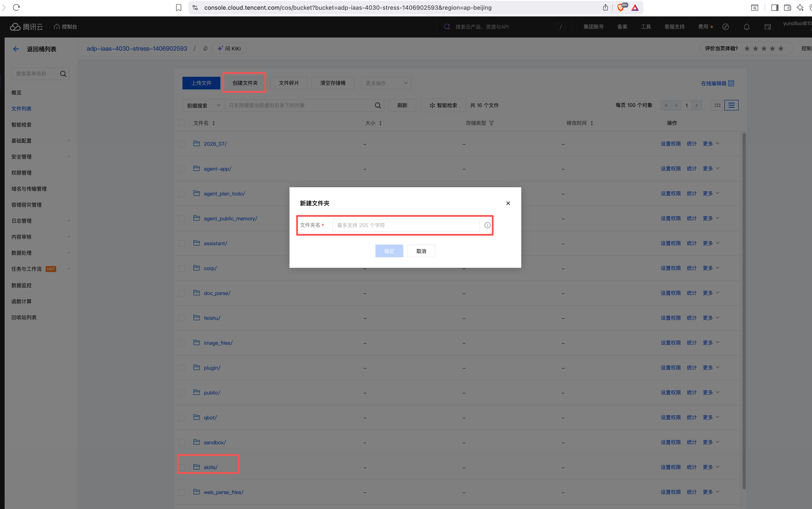Open Brave Shields icon in address bar
The height and width of the screenshot is (509, 812).
coord(621,7)
